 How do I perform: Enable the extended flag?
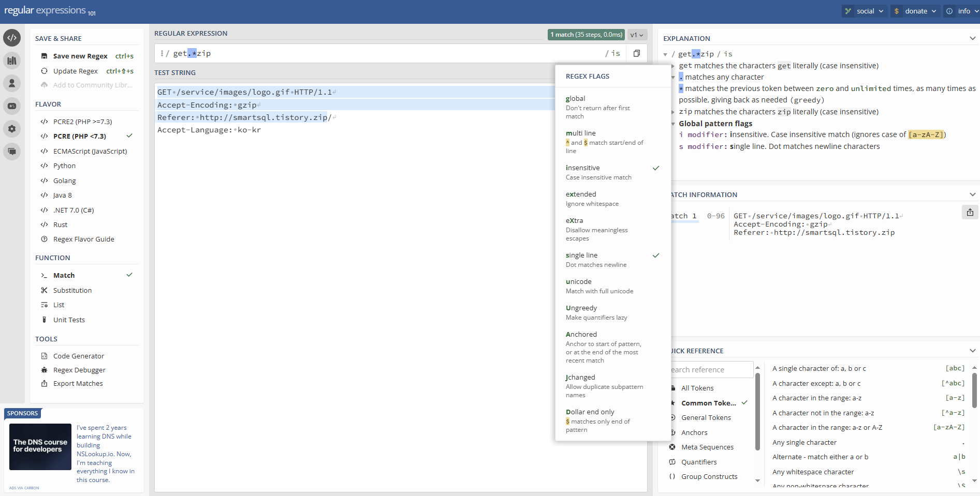coord(612,199)
